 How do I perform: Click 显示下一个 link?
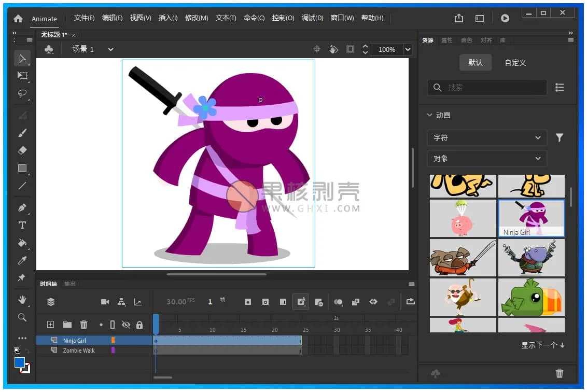543,345
